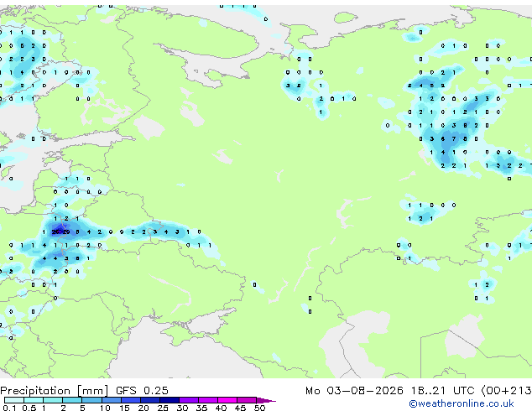Click the '18..21 UTC' time label
The height and width of the screenshot is (411, 532).
442,390
